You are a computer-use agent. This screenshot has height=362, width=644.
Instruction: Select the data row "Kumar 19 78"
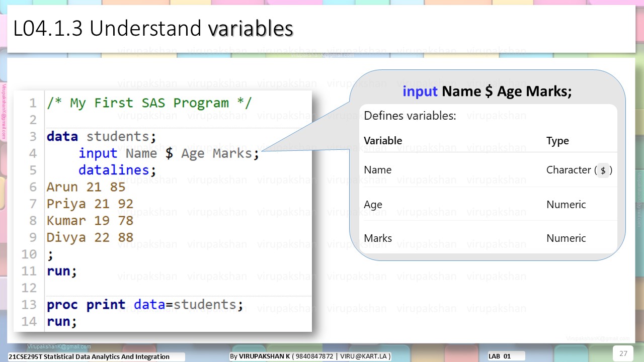pyautogui.click(x=90, y=221)
